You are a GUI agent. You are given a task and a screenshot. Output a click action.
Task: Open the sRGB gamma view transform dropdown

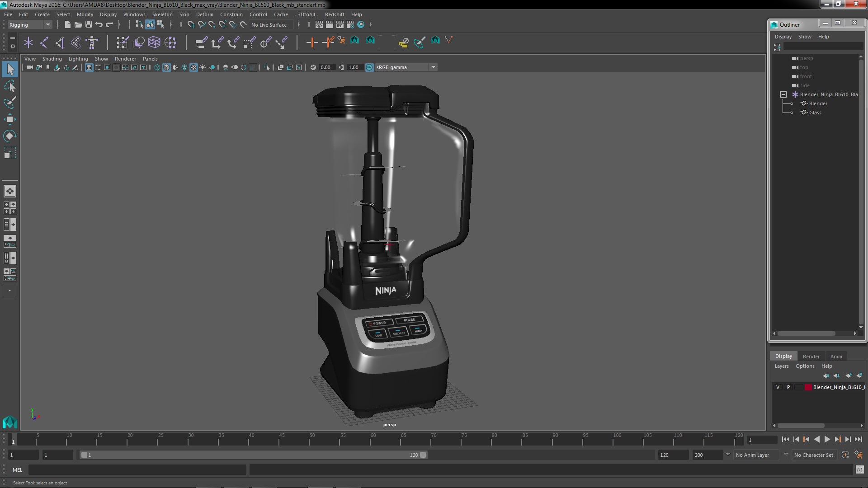(406, 67)
